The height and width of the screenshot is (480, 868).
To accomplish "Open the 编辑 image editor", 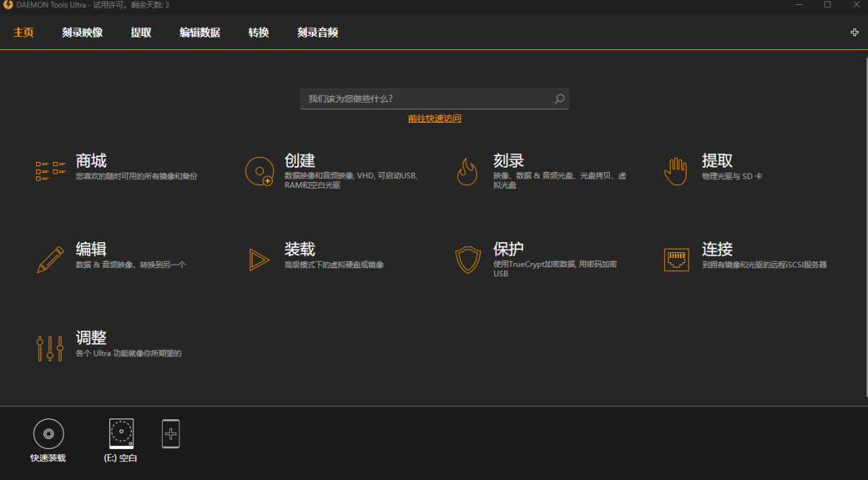I will [90, 249].
